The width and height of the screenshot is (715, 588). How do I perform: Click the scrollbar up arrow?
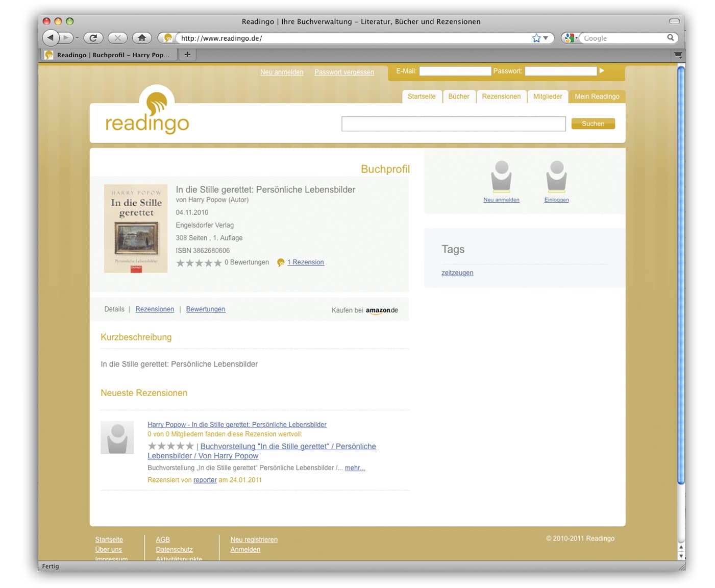pos(681,547)
